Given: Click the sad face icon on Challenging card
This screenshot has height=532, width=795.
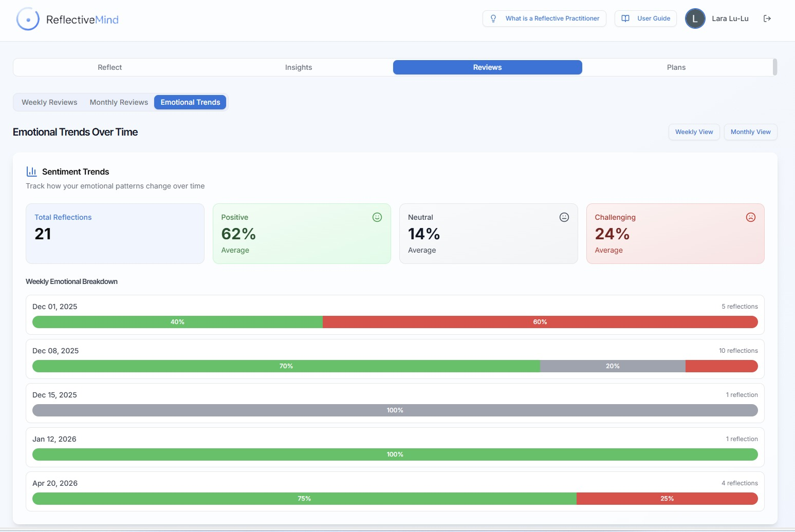Looking at the screenshot, I should point(751,217).
